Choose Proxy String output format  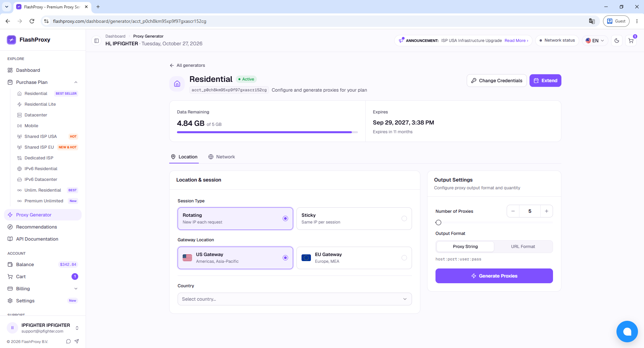[465, 246]
